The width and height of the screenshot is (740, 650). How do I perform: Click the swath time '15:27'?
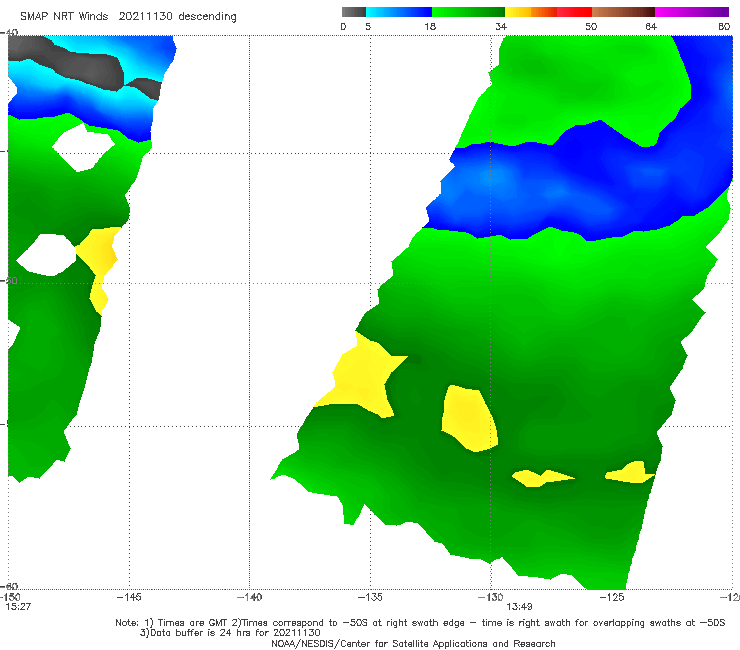point(18,607)
